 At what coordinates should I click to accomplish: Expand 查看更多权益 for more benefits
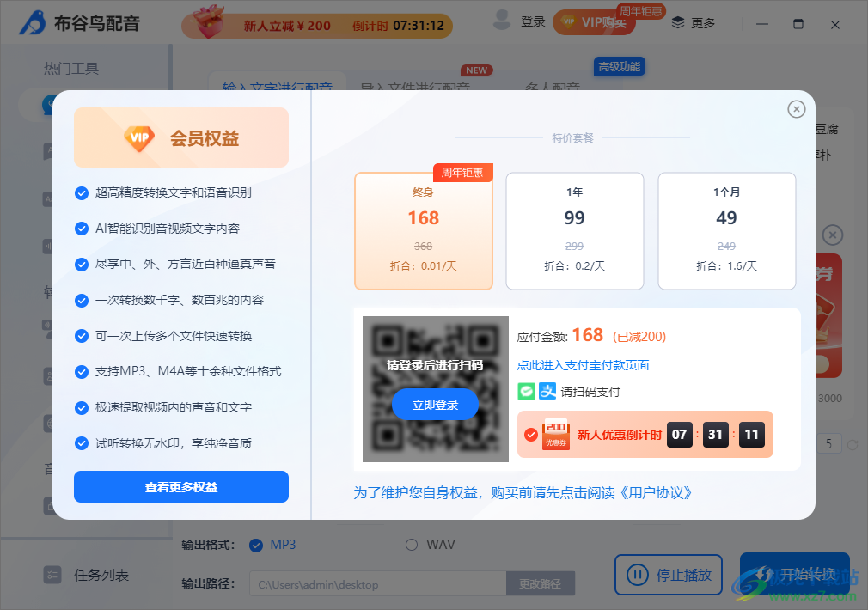180,486
